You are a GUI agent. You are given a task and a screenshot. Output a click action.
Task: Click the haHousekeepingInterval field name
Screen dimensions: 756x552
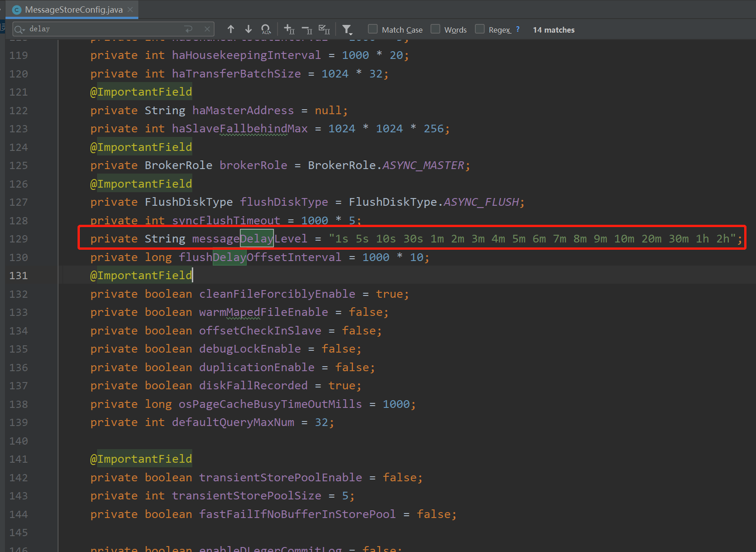[x=246, y=55]
